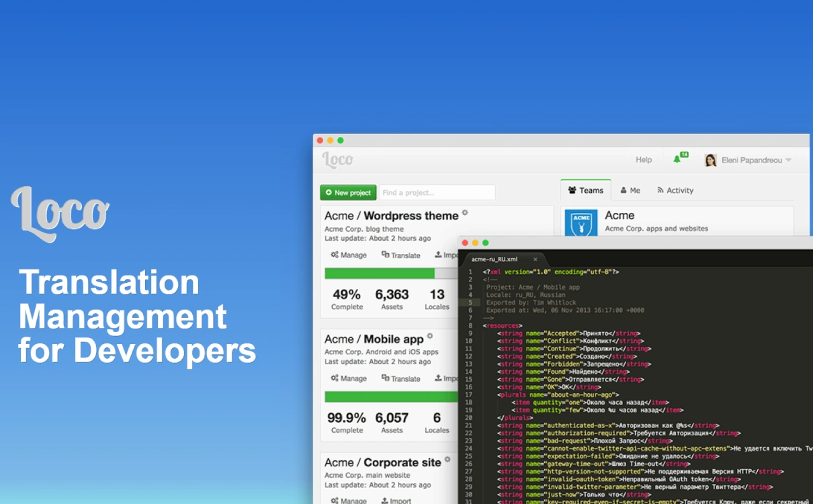Click 'Acme Corp. blog theme' description
The width and height of the screenshot is (813, 504).
(364, 229)
